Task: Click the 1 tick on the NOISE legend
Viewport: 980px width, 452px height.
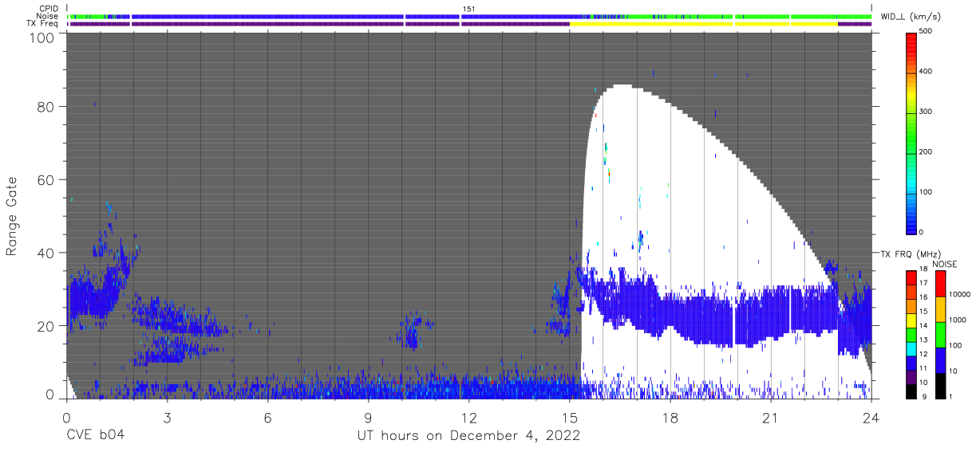Action: click(950, 396)
